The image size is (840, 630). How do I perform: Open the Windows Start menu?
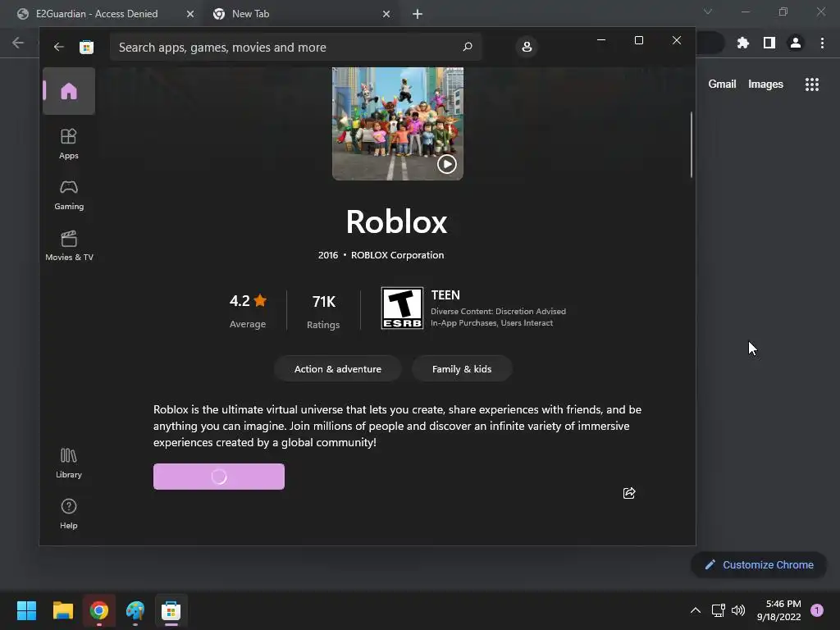pyautogui.click(x=27, y=610)
